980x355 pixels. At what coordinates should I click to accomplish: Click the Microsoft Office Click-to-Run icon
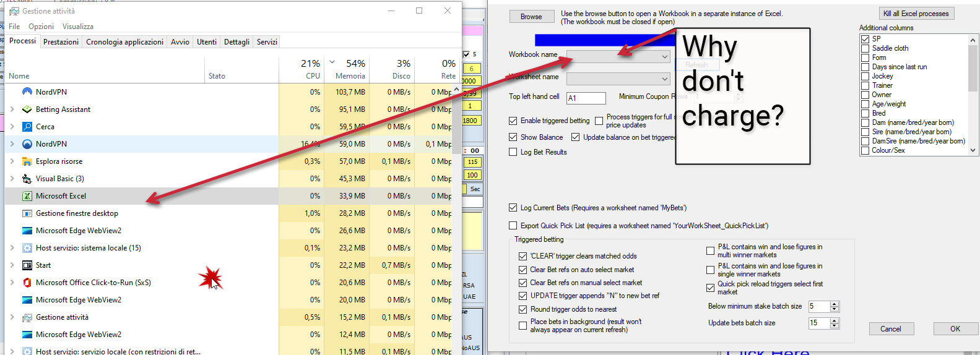tap(27, 282)
